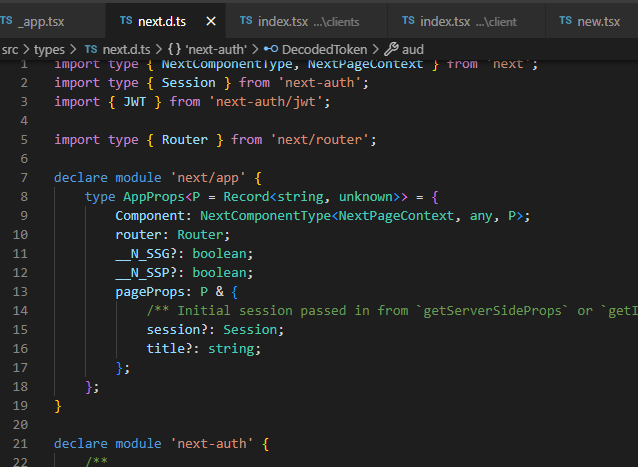Click line number 13 in gutter

(x=20, y=292)
